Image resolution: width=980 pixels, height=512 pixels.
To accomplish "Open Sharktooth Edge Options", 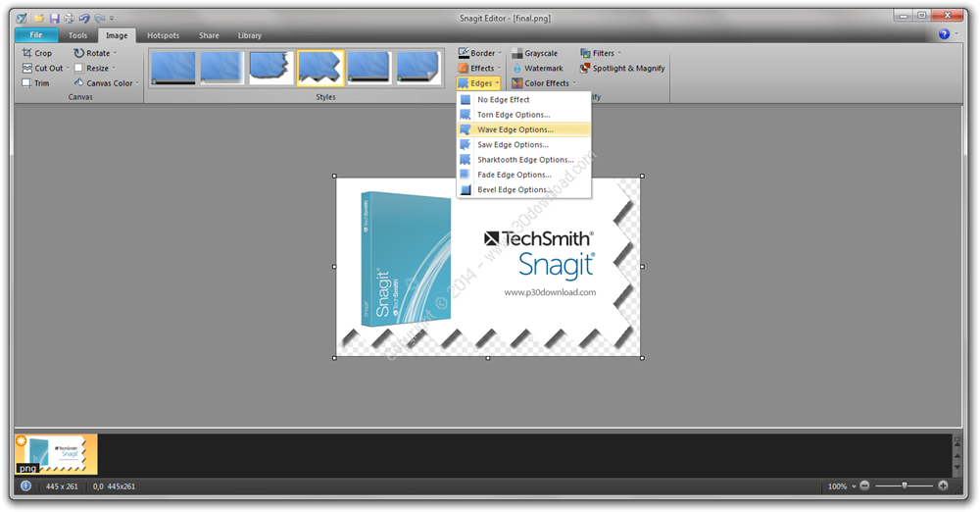I will coord(523,160).
